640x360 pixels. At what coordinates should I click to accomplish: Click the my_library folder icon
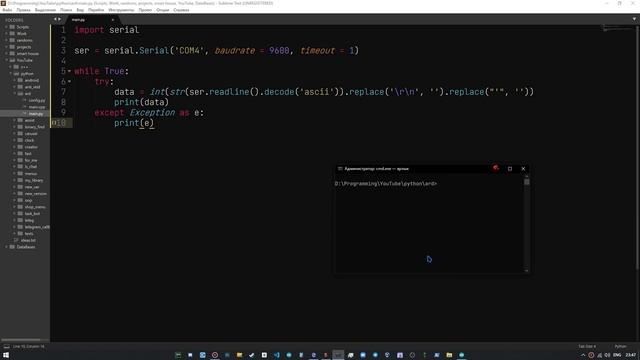(x=20, y=180)
